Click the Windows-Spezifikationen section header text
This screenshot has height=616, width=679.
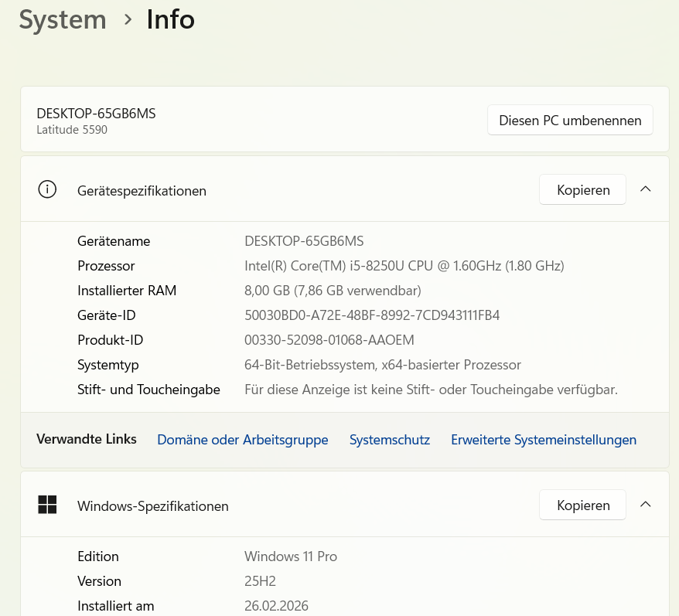click(x=153, y=506)
